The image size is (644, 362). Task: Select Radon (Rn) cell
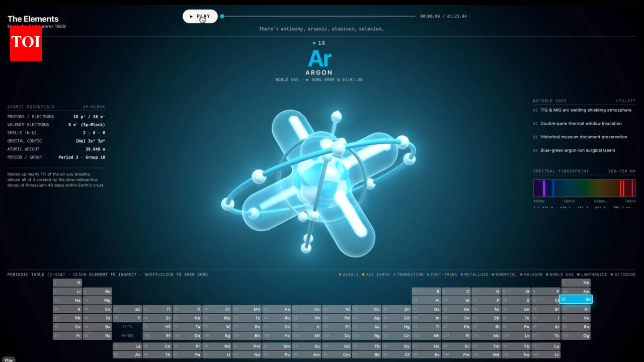click(x=576, y=327)
